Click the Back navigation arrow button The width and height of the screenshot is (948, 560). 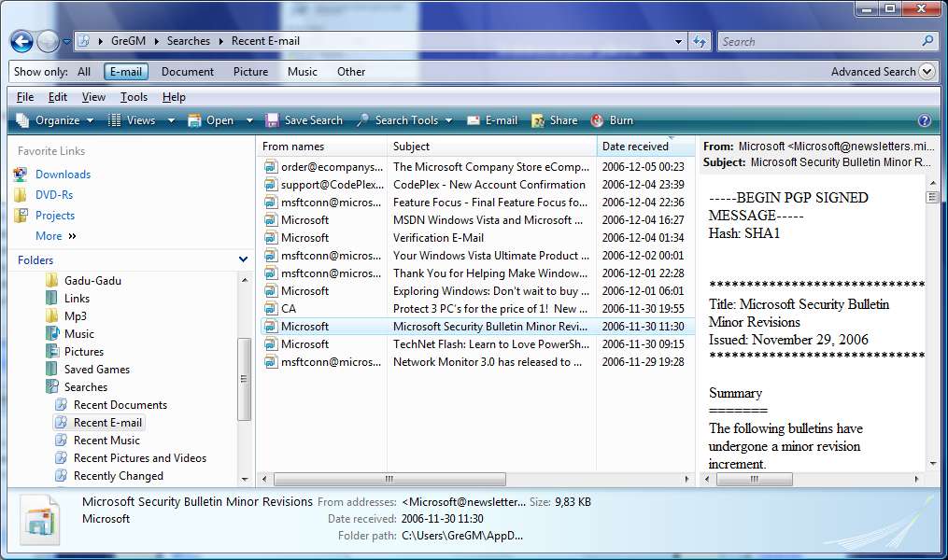(21, 42)
